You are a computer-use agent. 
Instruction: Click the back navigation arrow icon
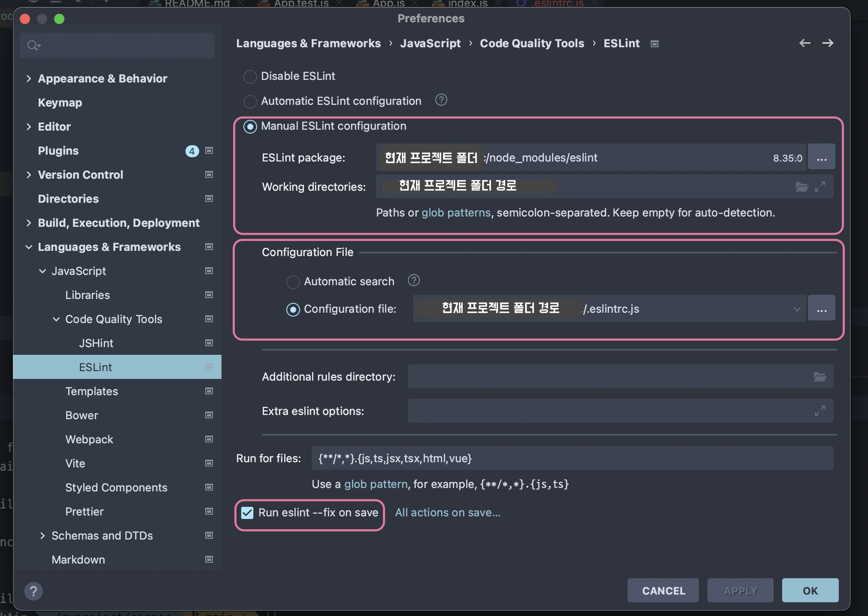pos(805,43)
